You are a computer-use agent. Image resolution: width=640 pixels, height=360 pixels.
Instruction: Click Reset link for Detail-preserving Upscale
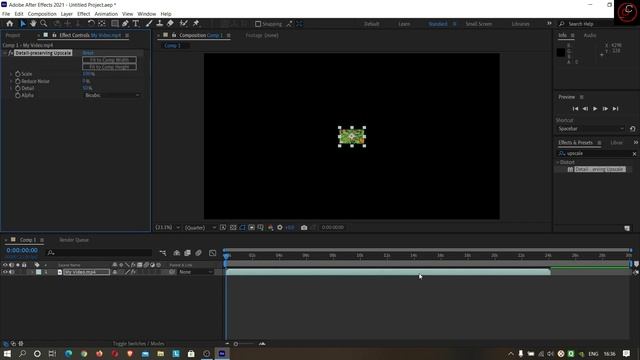[88, 53]
